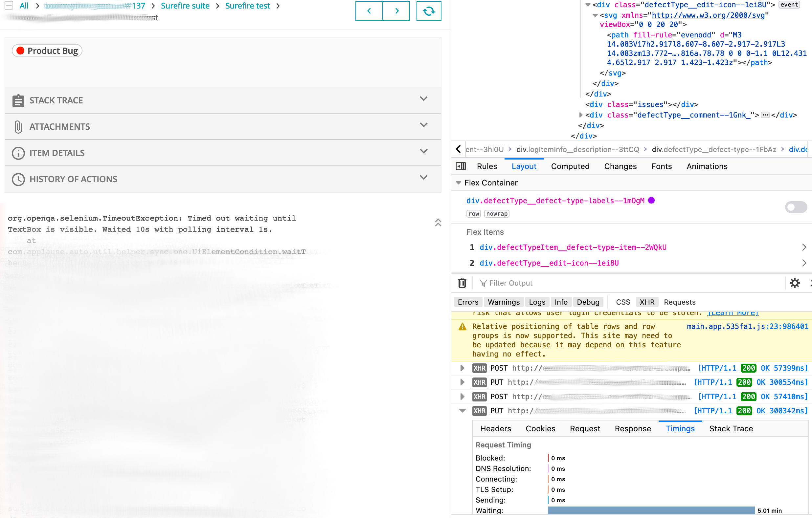
Task: Click the Item Details info icon
Action: (18, 153)
